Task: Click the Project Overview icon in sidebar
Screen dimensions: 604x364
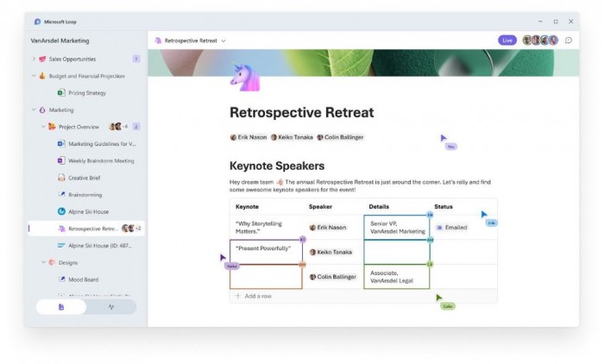Action: pyautogui.click(x=52, y=126)
